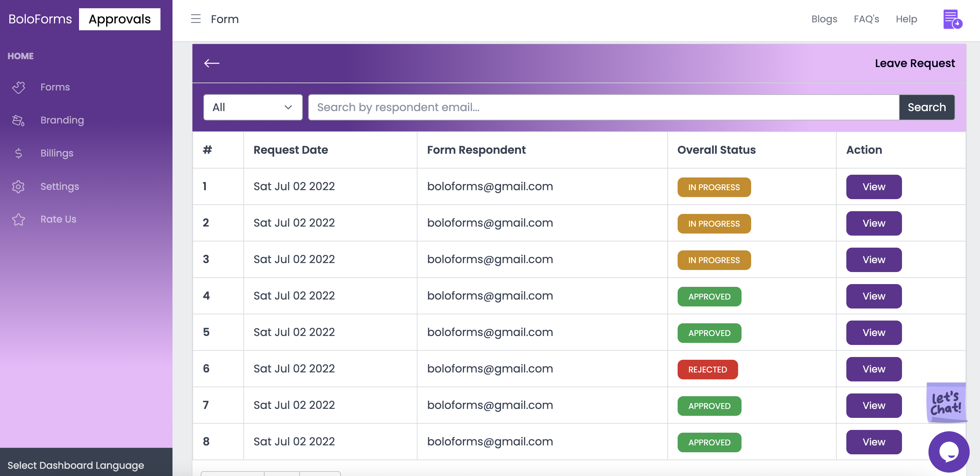Click the top-right document profile icon
The width and height of the screenshot is (980, 476).
click(x=952, y=19)
